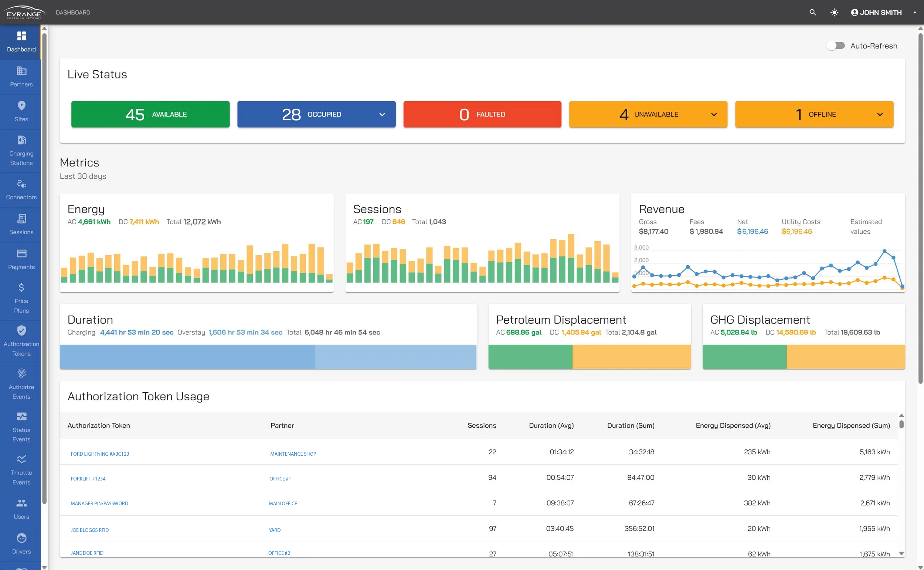Go to Connectors via sidebar icon
The width and height of the screenshot is (924, 570).
tap(21, 184)
